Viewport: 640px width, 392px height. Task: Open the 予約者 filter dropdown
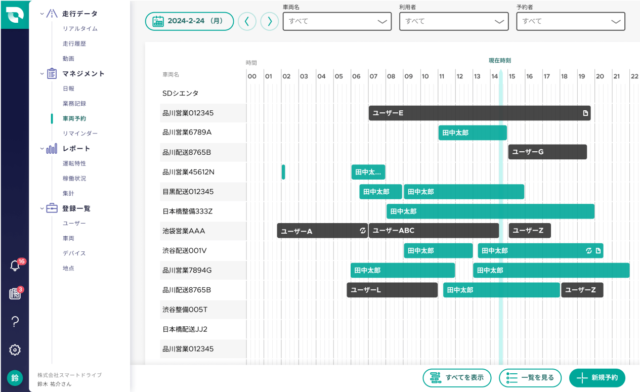pyautogui.click(x=571, y=21)
